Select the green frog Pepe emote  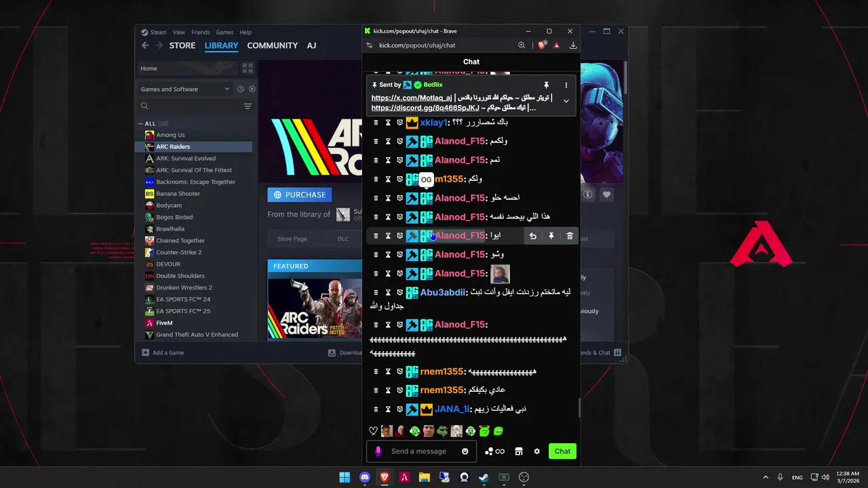point(442,431)
